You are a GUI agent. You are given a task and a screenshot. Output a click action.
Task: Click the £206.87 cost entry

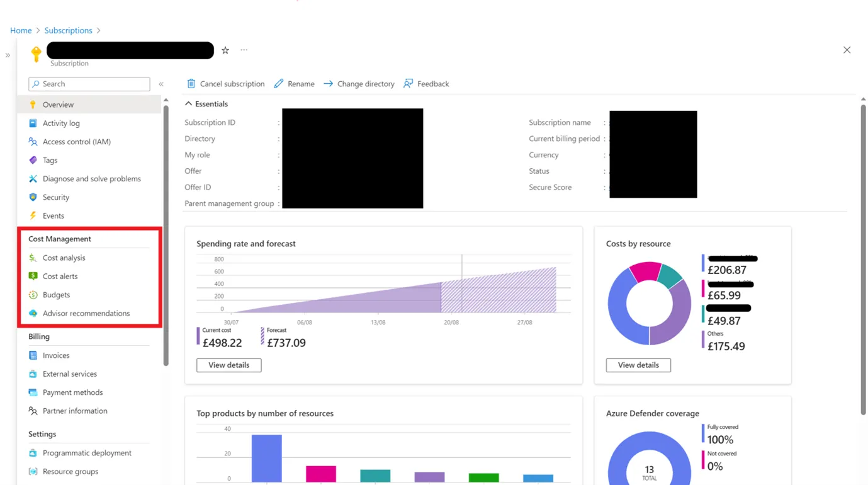tap(727, 270)
